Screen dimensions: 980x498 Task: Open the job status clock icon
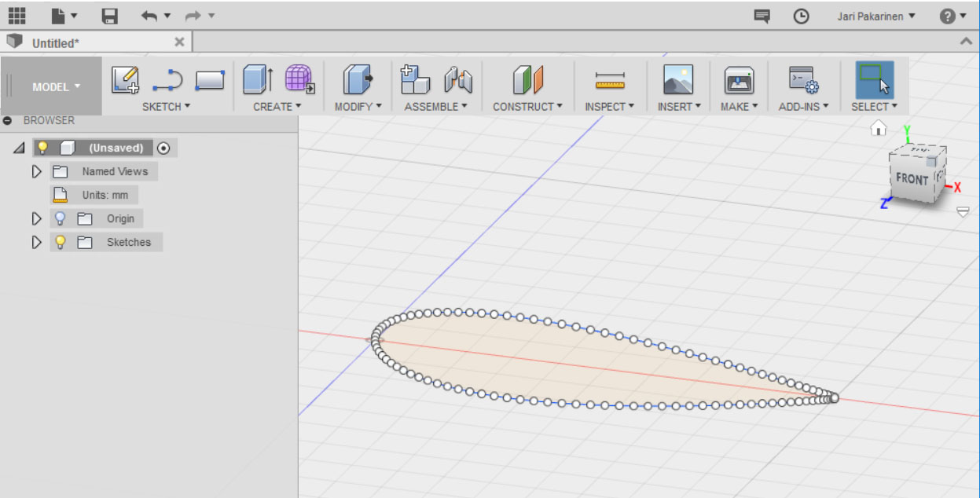click(801, 16)
